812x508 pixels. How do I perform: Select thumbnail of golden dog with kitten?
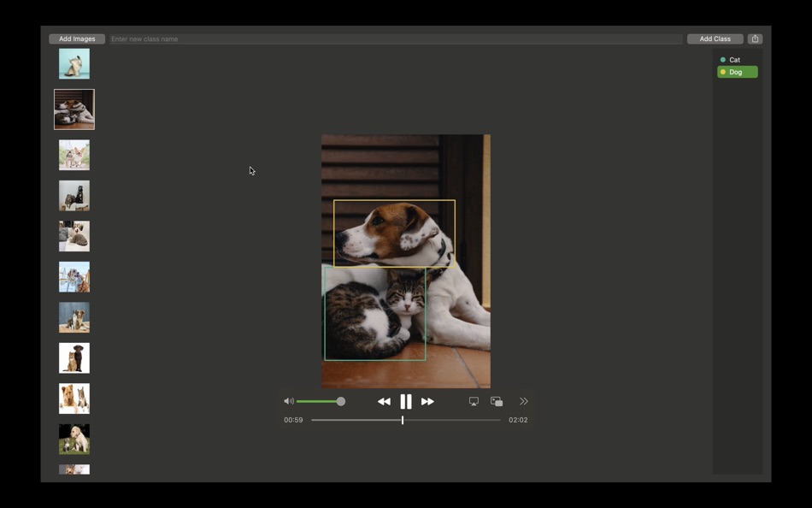(74, 399)
